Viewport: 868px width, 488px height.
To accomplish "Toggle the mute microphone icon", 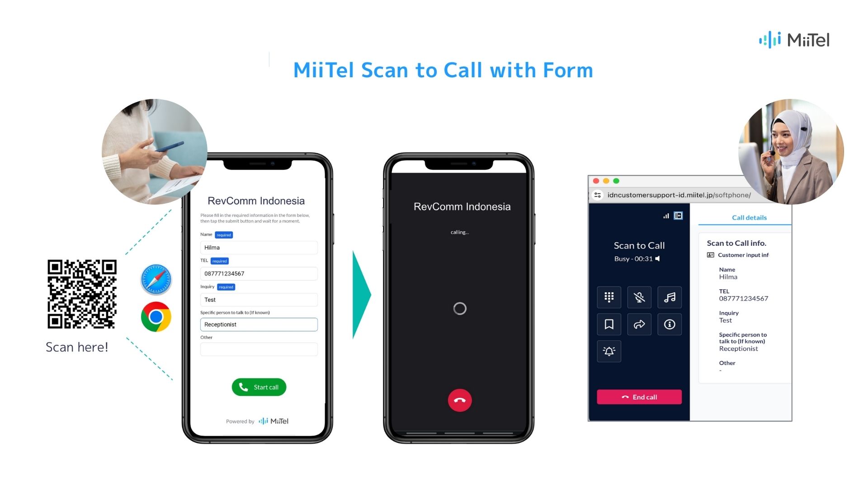I will 638,297.
